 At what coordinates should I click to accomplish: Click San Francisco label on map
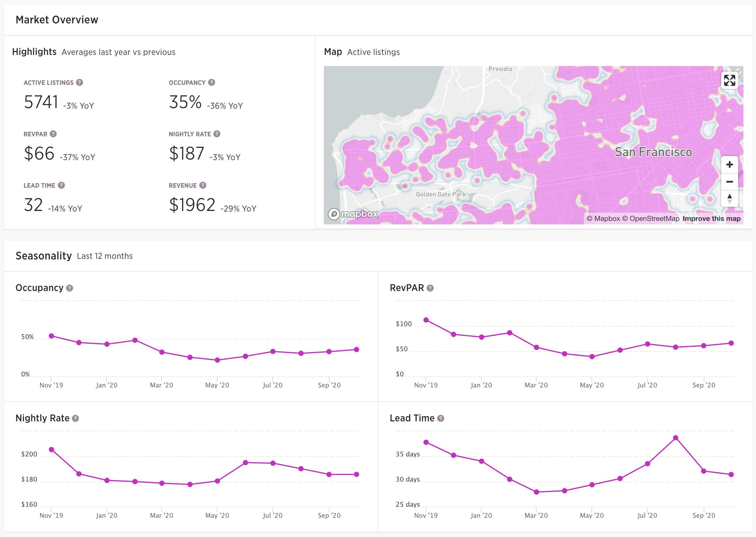tap(653, 152)
